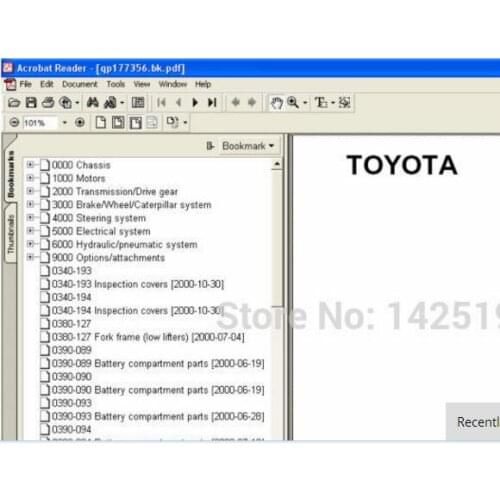Select bookmark 0340-194 Inspection covers
This screenshot has height=500, width=500.
click(x=138, y=311)
